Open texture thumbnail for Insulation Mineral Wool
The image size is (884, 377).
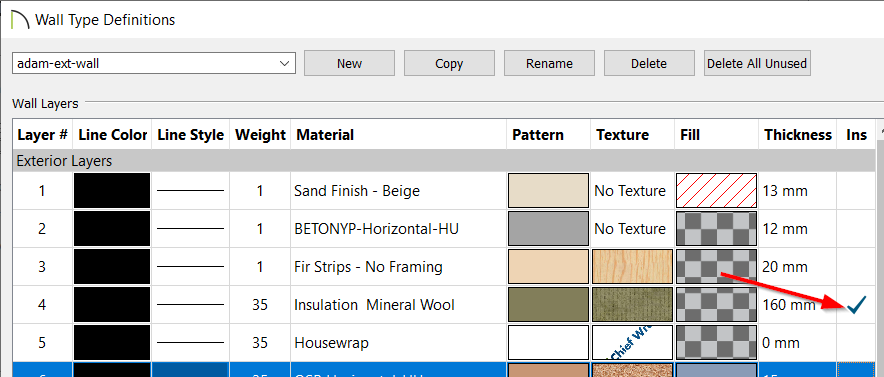point(633,305)
